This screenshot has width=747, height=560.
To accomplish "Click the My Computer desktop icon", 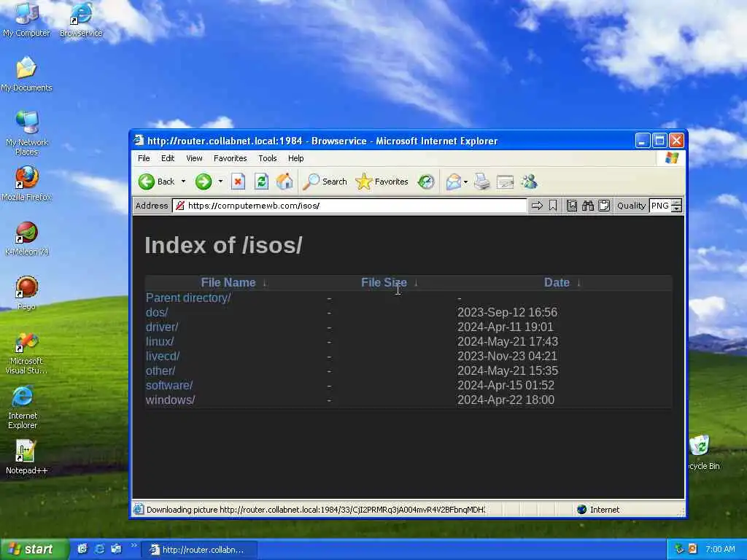I will (26, 19).
